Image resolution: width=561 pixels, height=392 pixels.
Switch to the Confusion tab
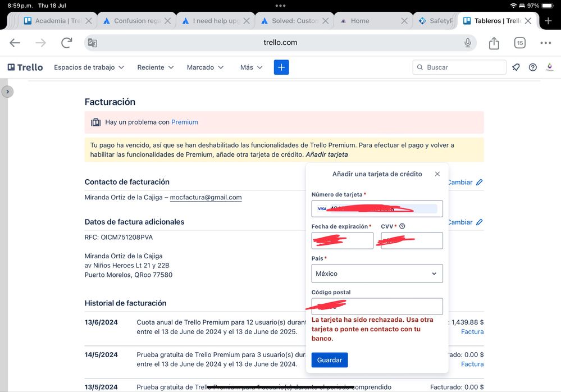tap(137, 21)
